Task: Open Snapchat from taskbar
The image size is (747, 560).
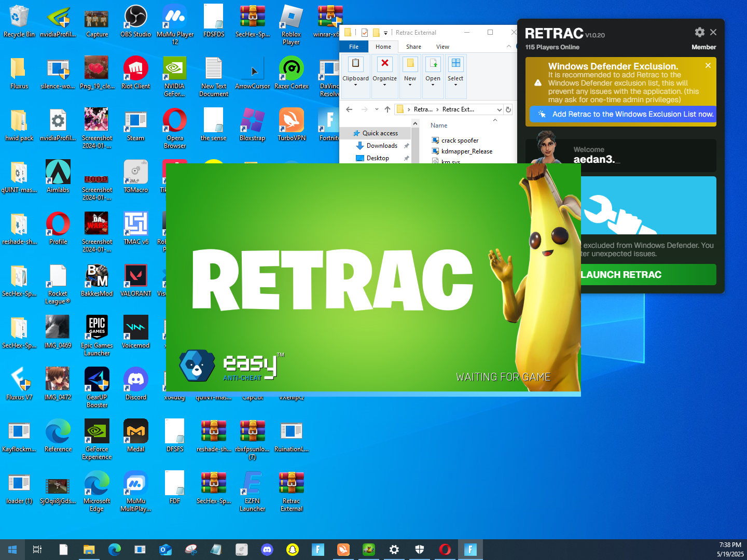Action: pos(293,550)
